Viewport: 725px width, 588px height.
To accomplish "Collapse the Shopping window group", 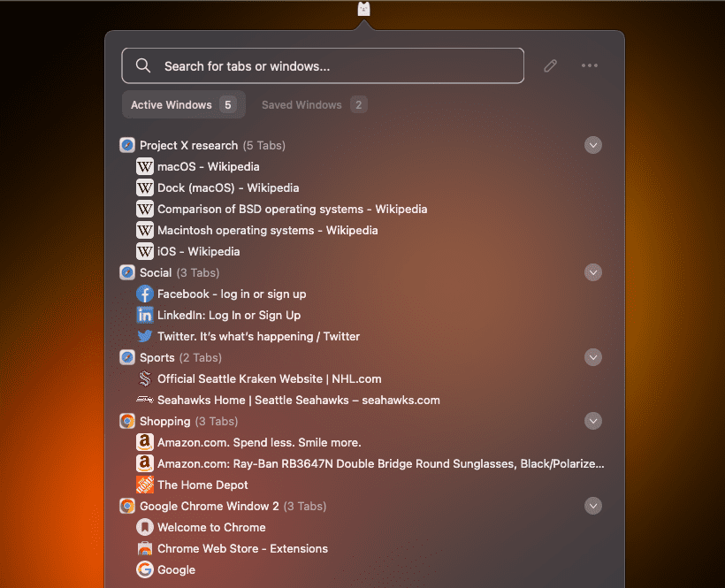I will pos(592,421).
